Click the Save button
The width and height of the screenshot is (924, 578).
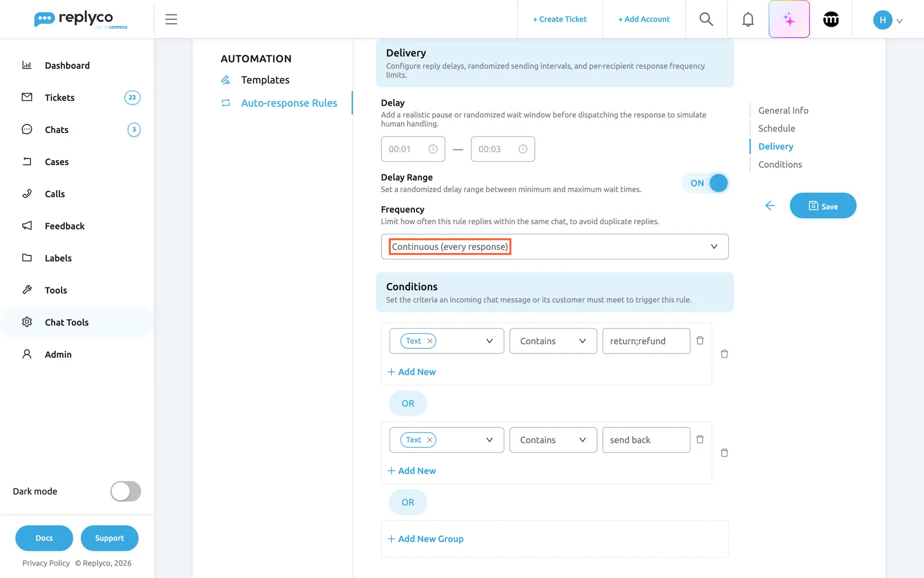(x=823, y=206)
